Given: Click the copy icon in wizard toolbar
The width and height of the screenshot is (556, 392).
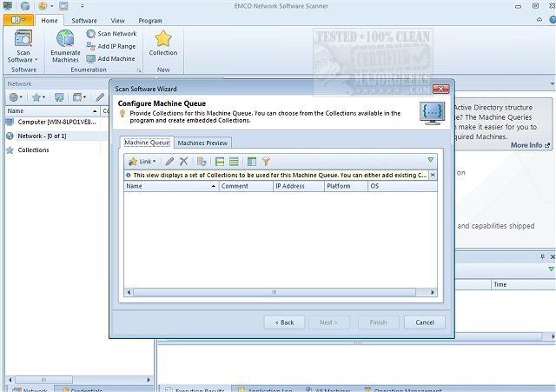Looking at the screenshot, I should tap(202, 162).
